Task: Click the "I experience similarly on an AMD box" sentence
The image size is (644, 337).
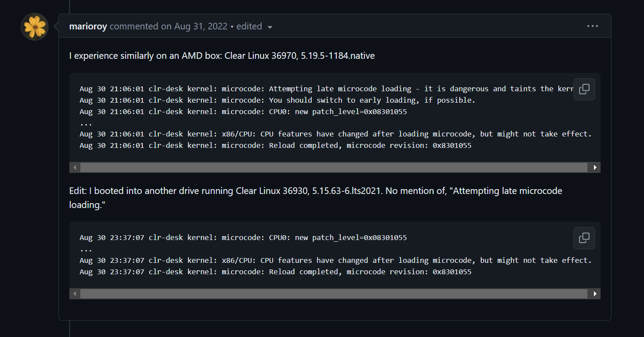Action: pos(222,56)
